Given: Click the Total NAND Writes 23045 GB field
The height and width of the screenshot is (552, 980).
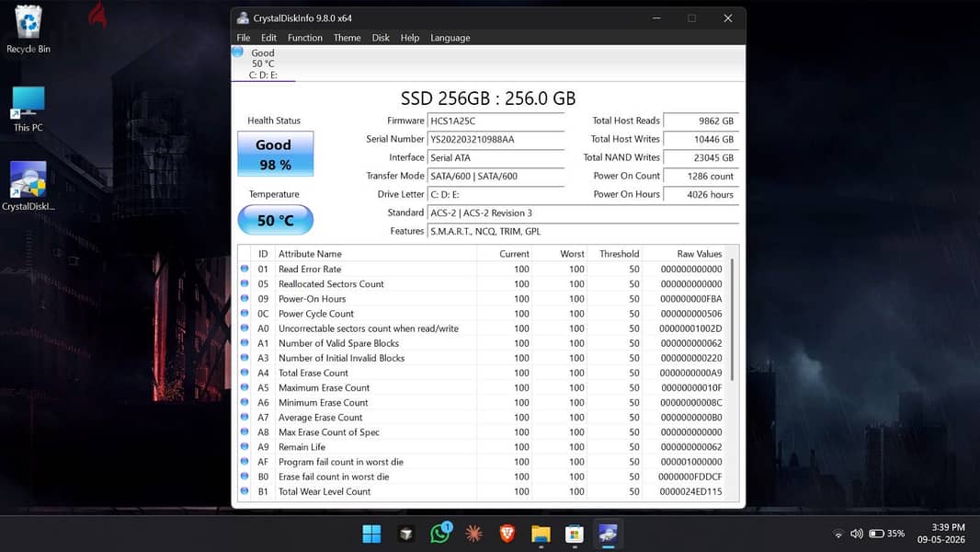Looking at the screenshot, I should [701, 157].
